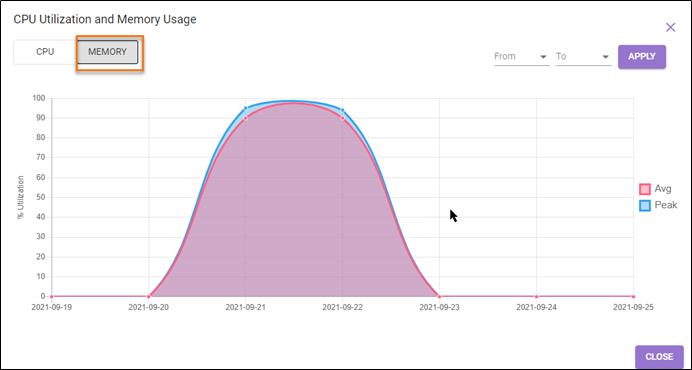The height and width of the screenshot is (370, 692).
Task: Open the From date dropdown
Action: point(522,57)
